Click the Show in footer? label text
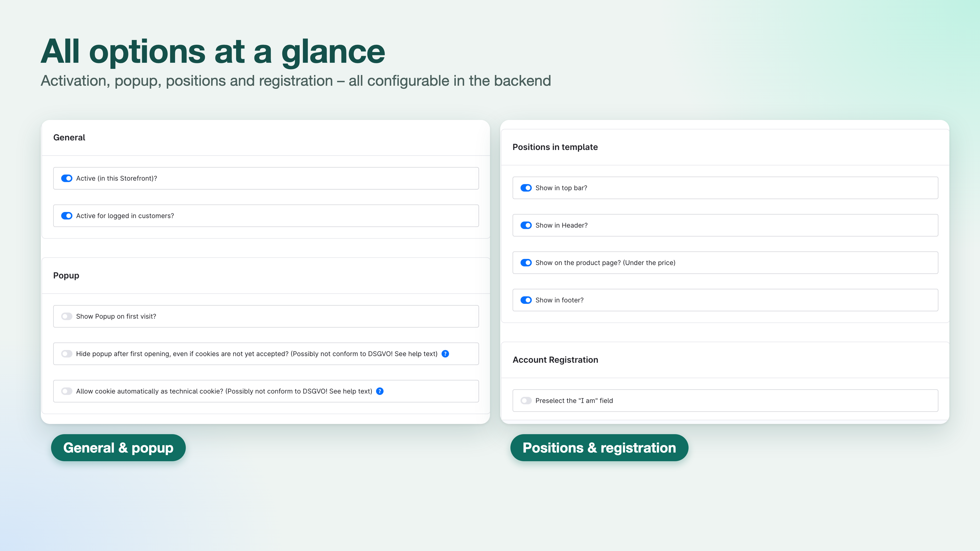 (559, 300)
